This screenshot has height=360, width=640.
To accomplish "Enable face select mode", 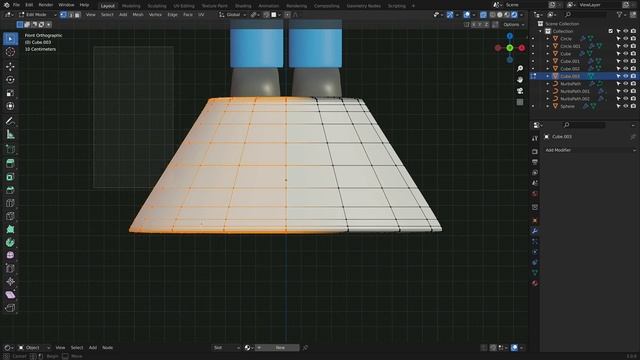I will (77, 15).
